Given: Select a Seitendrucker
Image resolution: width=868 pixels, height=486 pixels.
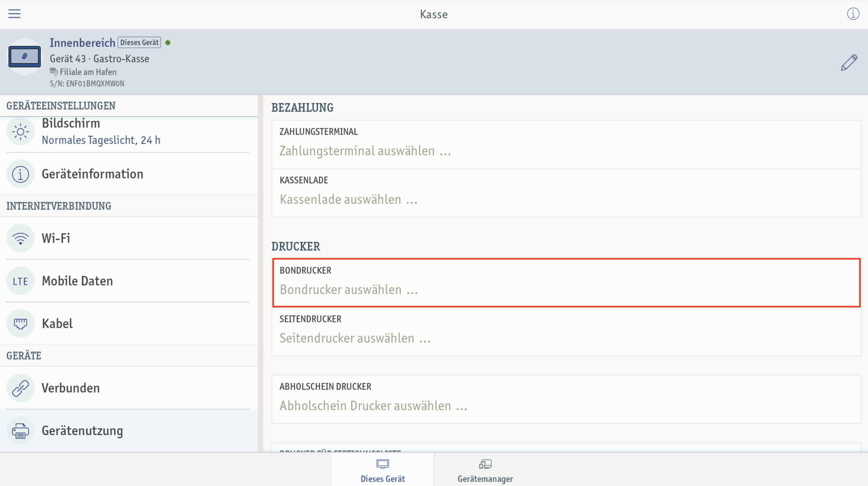Looking at the screenshot, I should (566, 331).
